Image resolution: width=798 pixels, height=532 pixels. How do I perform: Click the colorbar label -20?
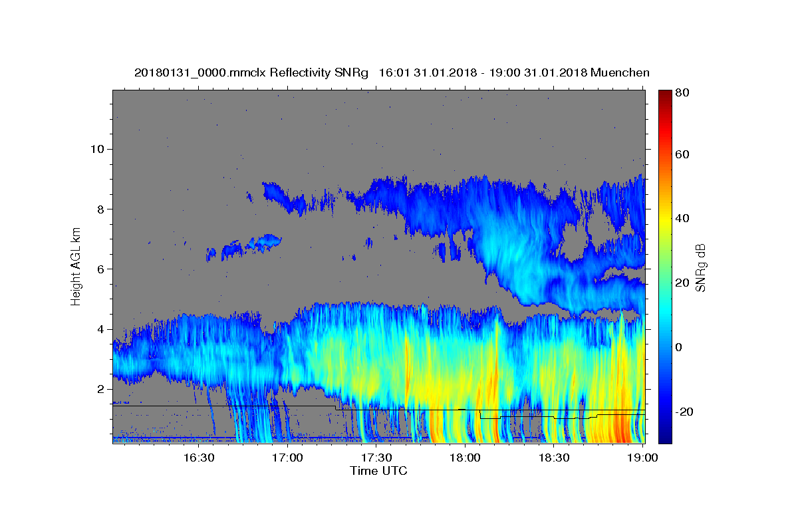tap(684, 412)
